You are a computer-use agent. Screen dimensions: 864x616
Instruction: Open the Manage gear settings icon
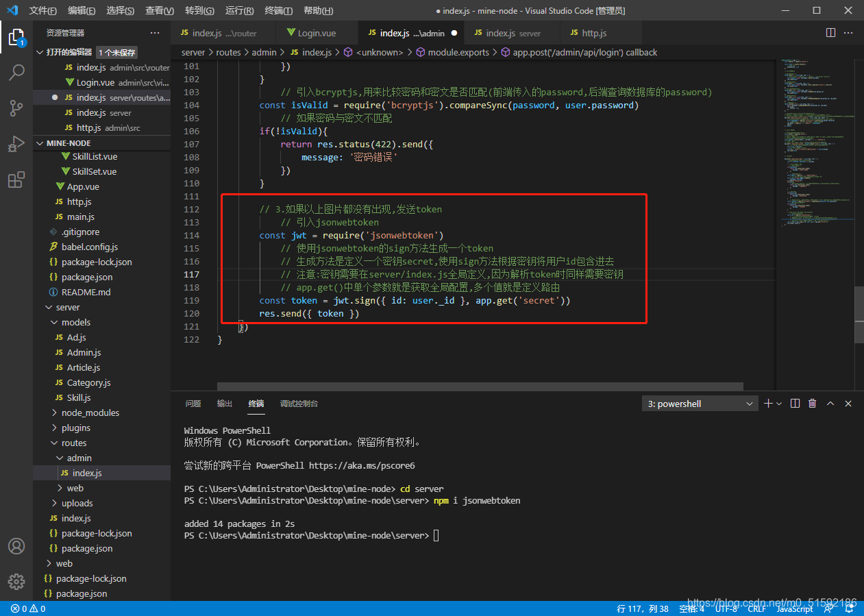16,582
